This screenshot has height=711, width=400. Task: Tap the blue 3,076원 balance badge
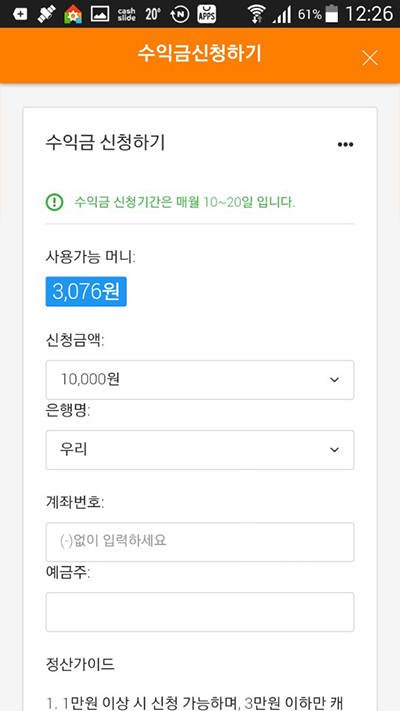tap(86, 292)
